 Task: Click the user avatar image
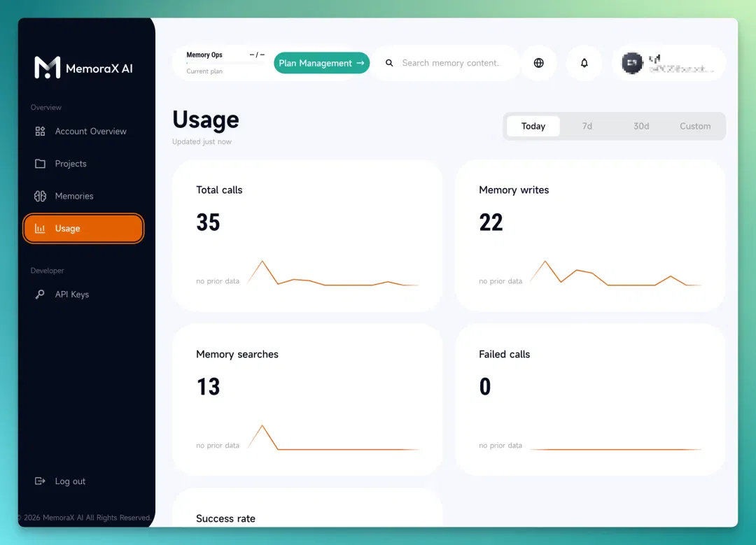[x=632, y=63]
